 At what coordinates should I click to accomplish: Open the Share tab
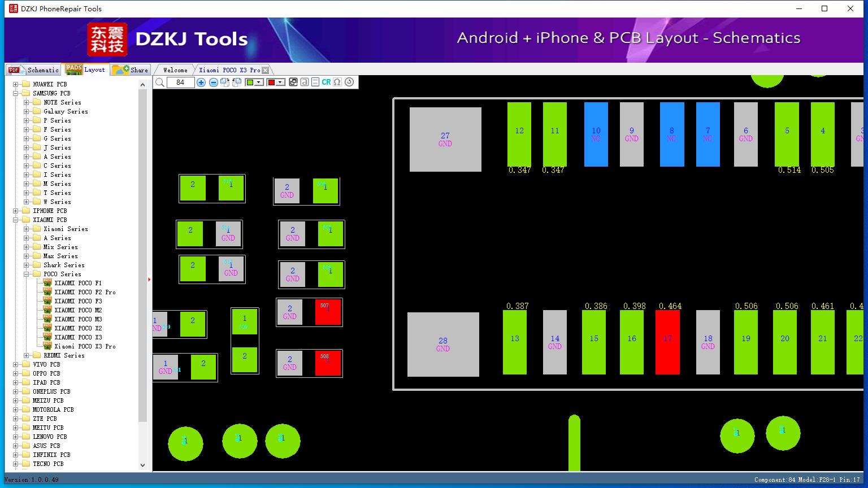(x=130, y=70)
